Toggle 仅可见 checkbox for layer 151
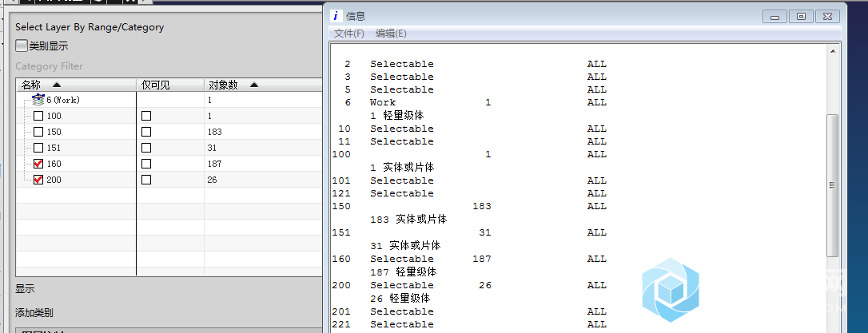 146,149
